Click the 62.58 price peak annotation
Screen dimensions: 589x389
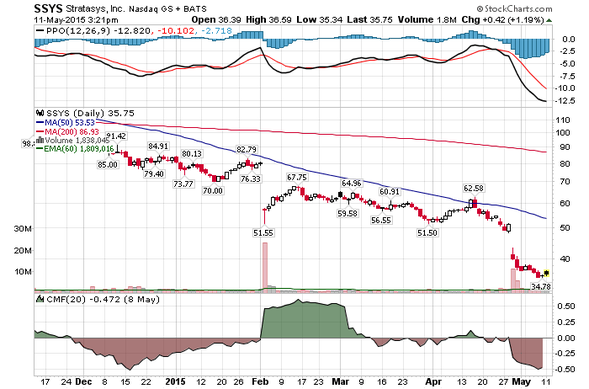pyautogui.click(x=474, y=188)
